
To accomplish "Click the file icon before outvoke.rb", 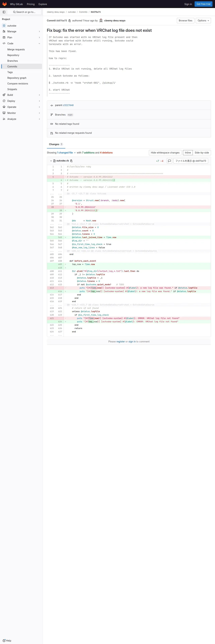I will 54,161.
